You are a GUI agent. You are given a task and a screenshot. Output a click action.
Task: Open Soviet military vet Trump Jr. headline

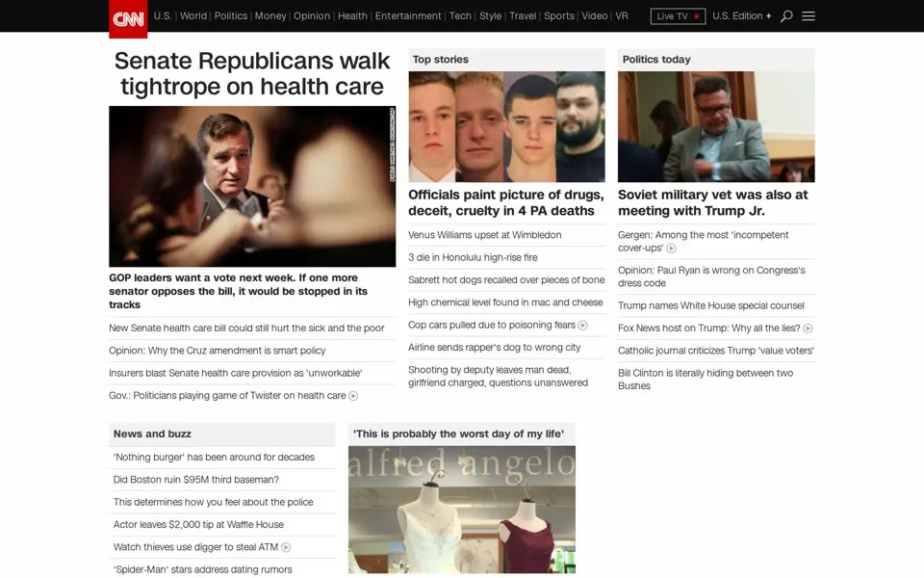pos(713,203)
